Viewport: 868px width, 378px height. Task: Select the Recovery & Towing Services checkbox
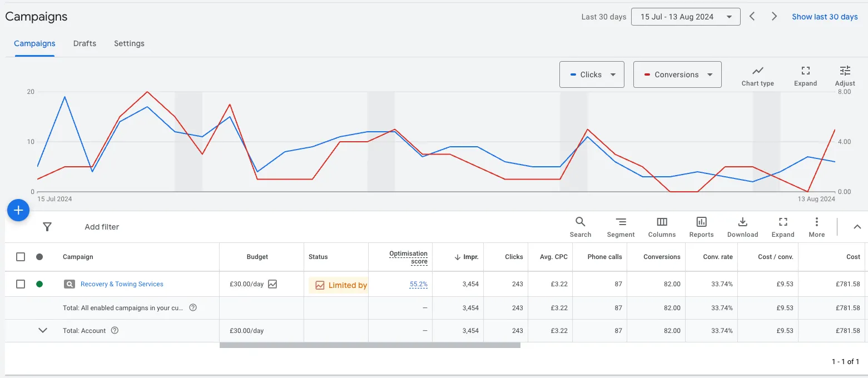tap(21, 284)
